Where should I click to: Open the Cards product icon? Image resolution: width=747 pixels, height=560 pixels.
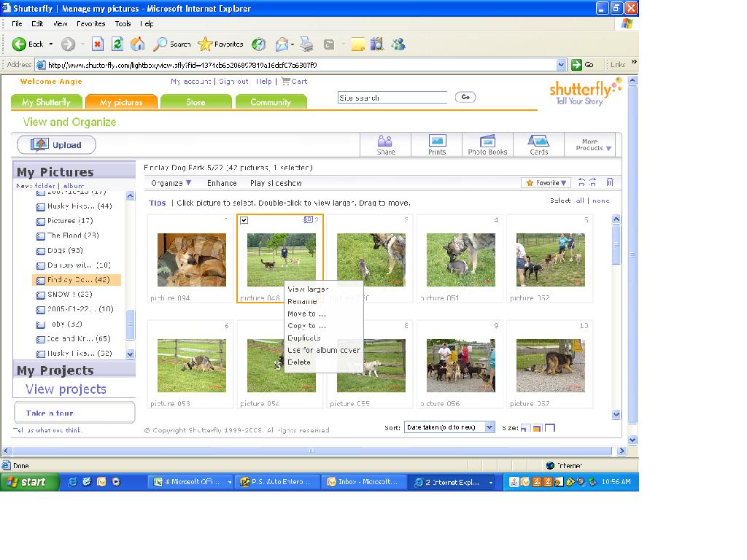click(x=538, y=144)
